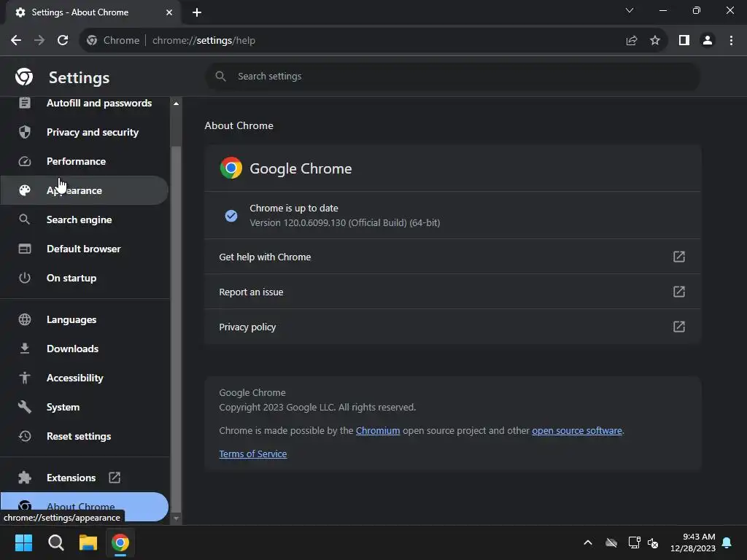This screenshot has width=747, height=560.
Task: Open Get help with Chrome
Action: coord(452,257)
